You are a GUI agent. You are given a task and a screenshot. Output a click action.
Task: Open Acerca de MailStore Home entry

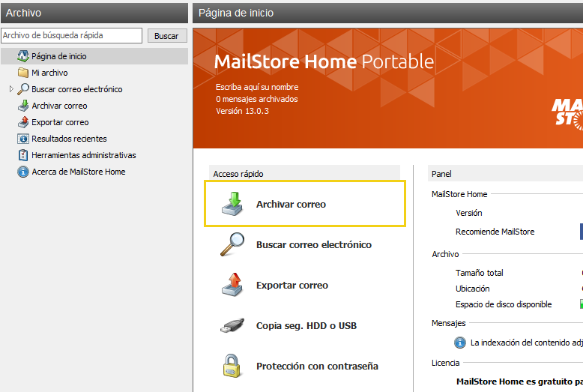[x=79, y=172]
